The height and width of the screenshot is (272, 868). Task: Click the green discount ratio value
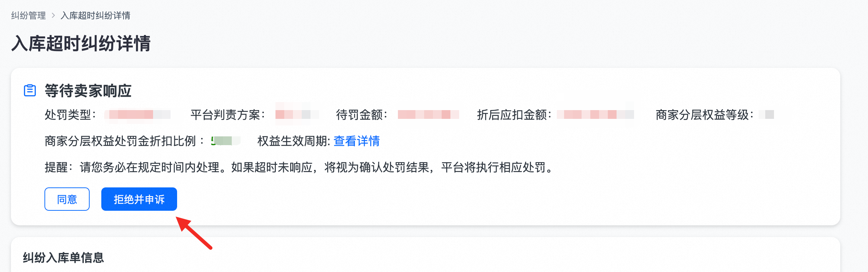pyautogui.click(x=223, y=141)
